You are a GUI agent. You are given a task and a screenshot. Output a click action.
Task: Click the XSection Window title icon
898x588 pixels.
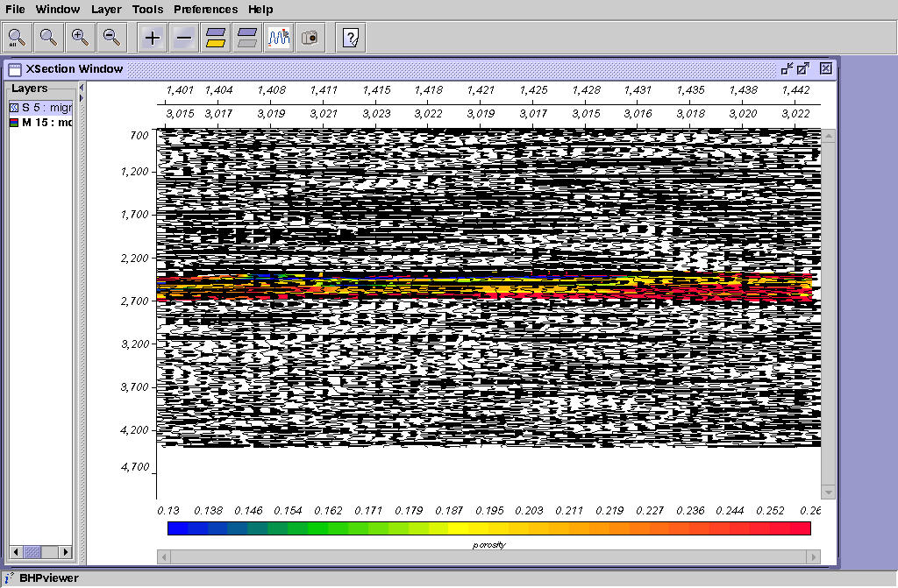point(15,69)
